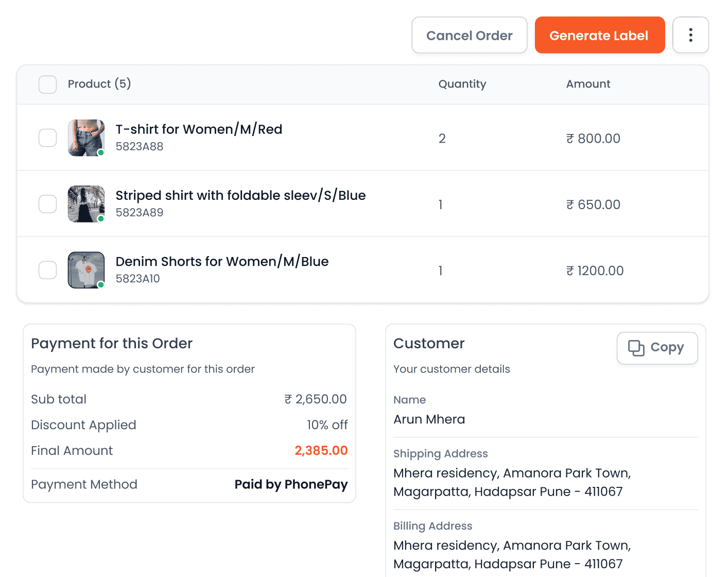Click the T-shirt for Women product thumbnail
728x577 pixels.
coord(86,138)
